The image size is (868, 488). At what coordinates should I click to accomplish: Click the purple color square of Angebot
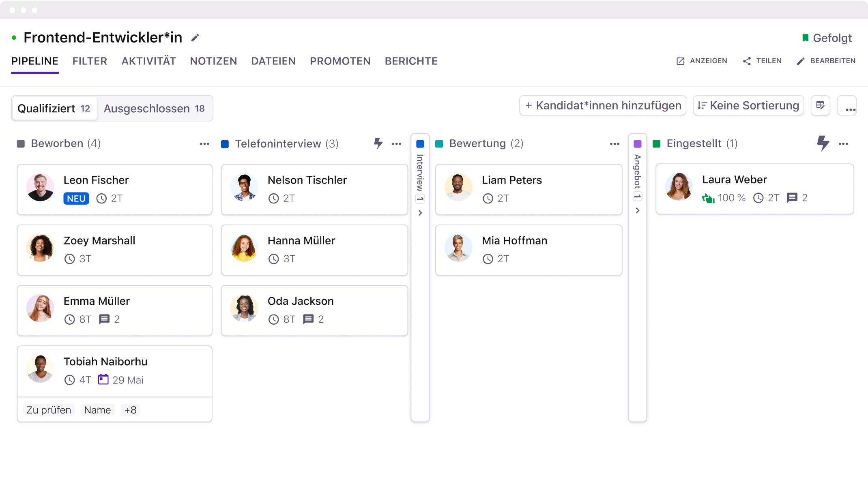click(638, 143)
